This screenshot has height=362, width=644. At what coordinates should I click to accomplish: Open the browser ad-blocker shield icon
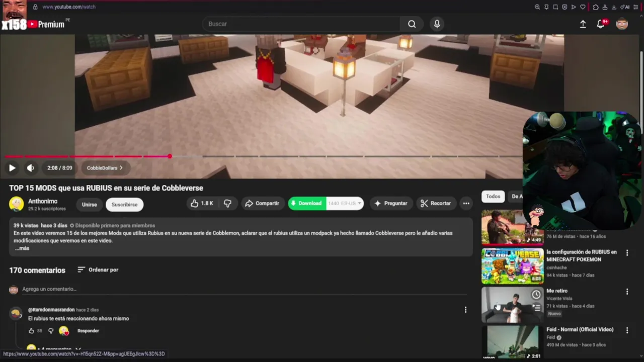[x=565, y=7]
